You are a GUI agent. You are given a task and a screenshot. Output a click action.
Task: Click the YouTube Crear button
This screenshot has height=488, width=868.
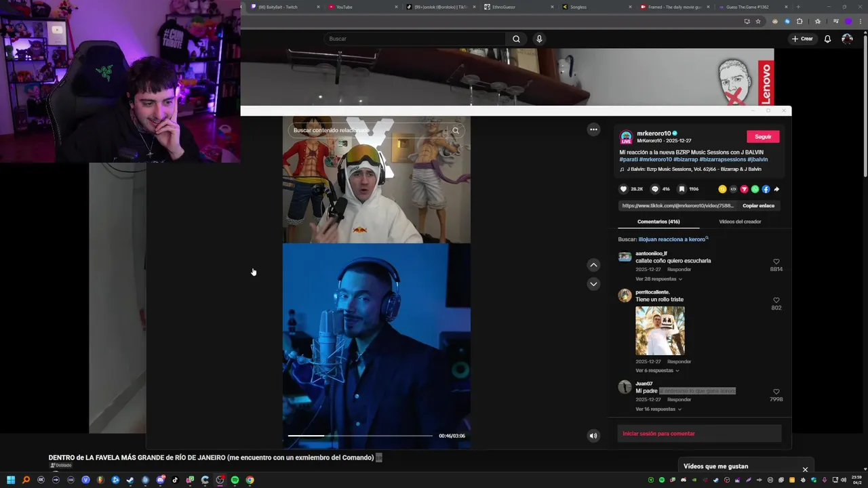(802, 39)
